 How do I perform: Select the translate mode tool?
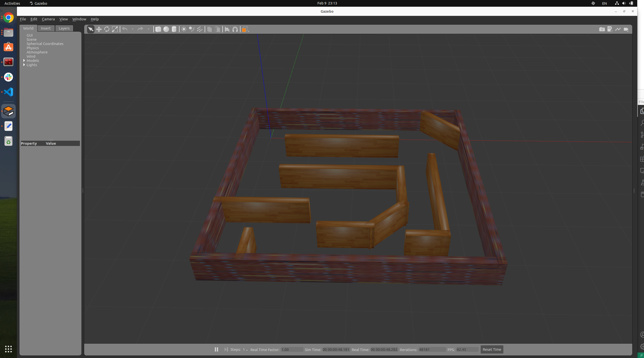(99, 29)
